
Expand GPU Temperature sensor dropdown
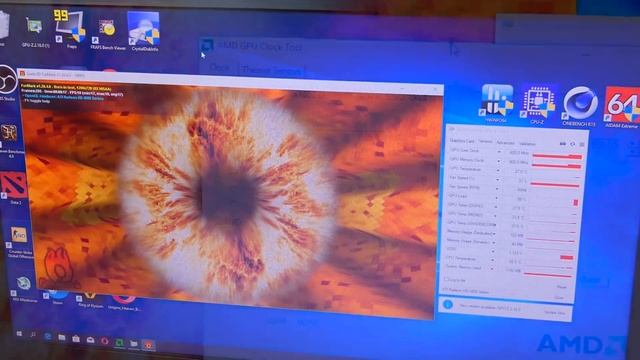(498, 171)
